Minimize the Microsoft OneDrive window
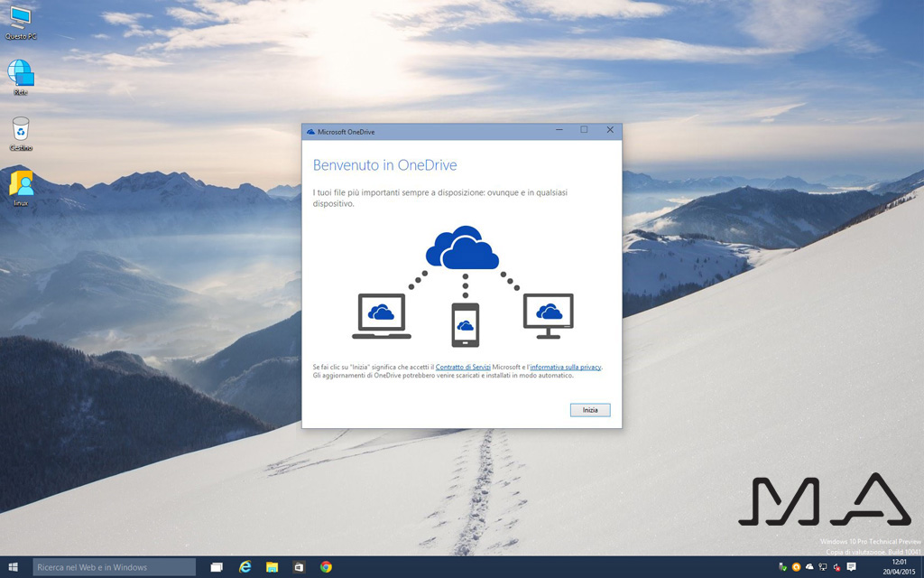Image resolution: width=924 pixels, height=578 pixels. tap(559, 130)
